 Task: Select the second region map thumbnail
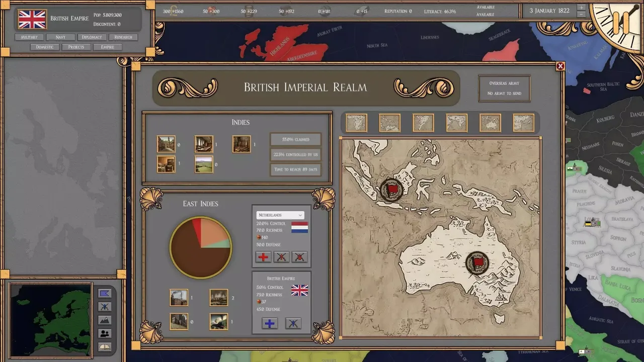tap(390, 123)
